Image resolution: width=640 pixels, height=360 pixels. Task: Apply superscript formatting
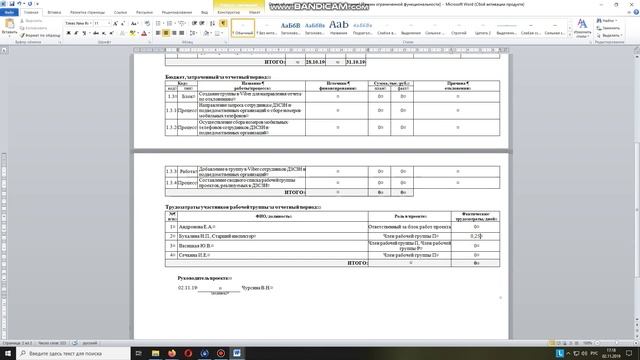coord(111,33)
